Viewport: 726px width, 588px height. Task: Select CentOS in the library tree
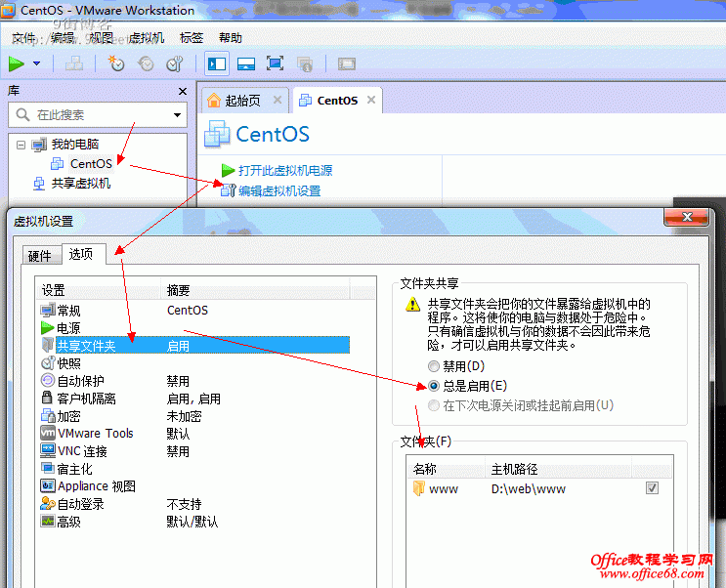[x=91, y=164]
